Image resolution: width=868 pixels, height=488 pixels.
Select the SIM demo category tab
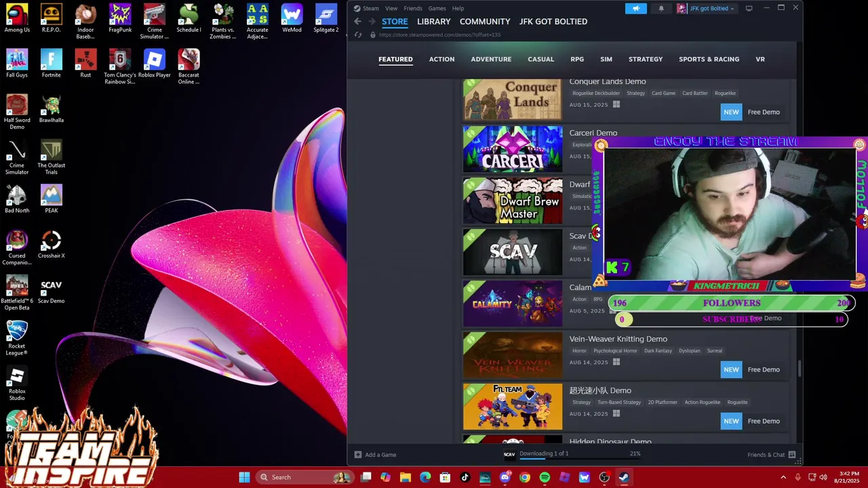pos(606,59)
